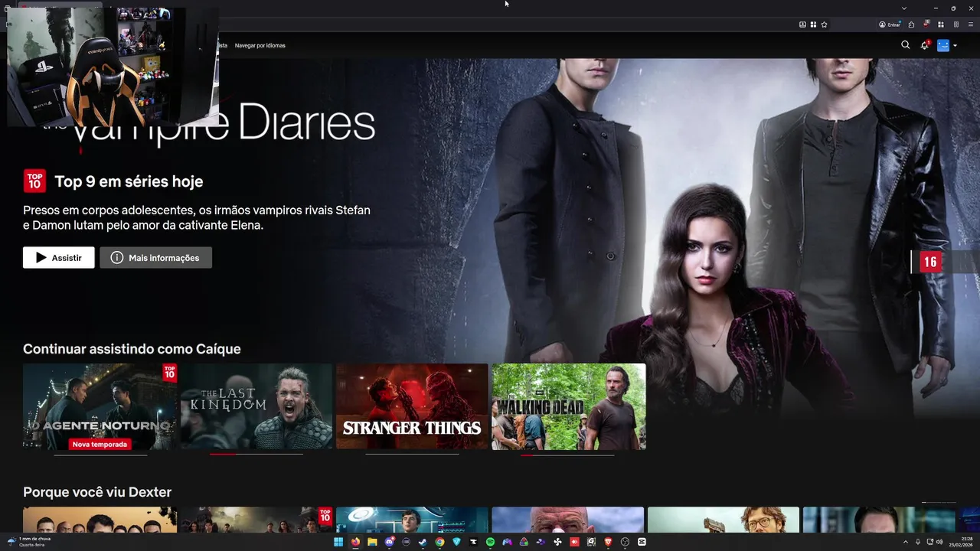
Task: Expand the profile menu caret
Action: [955, 46]
